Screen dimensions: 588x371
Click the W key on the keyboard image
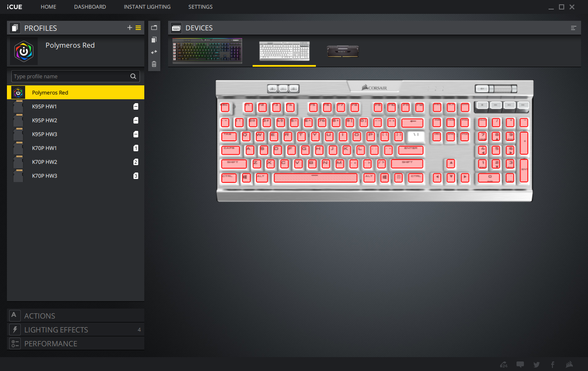260,136
